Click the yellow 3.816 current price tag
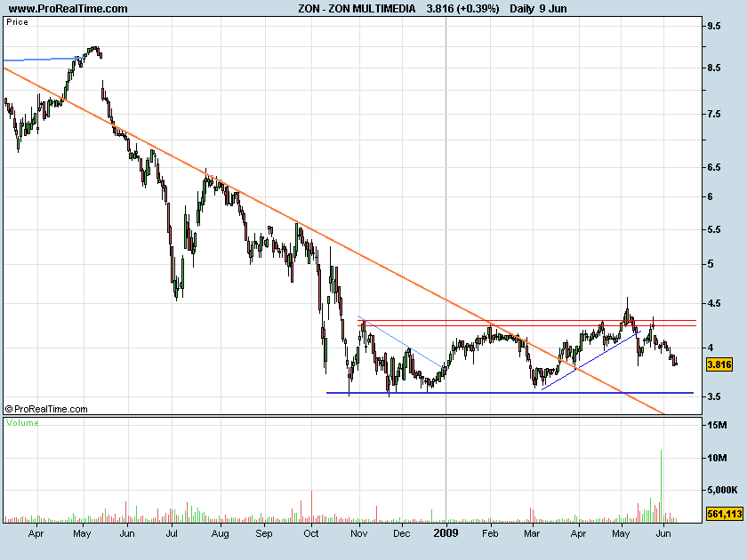Screen dimensions: 747x560 [719, 364]
